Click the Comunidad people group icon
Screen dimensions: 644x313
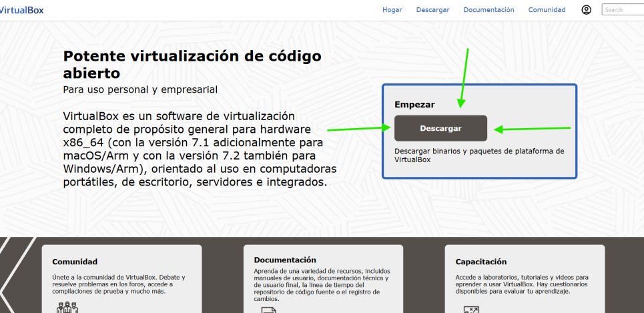[x=68, y=308]
